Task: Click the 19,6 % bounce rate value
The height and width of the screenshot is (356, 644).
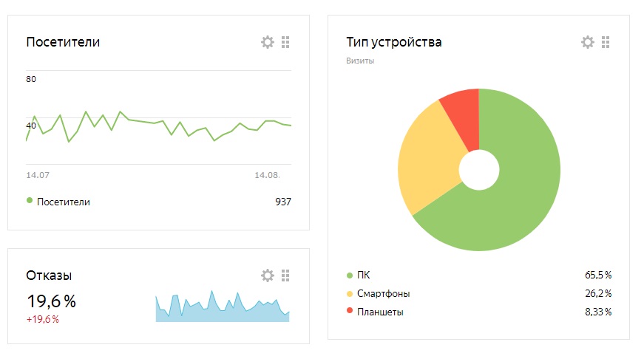Action: [51, 301]
